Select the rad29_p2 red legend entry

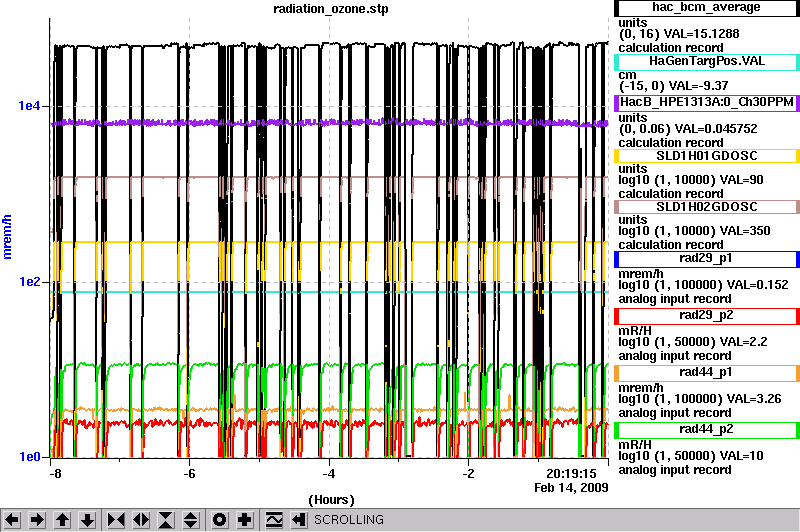[x=707, y=316]
